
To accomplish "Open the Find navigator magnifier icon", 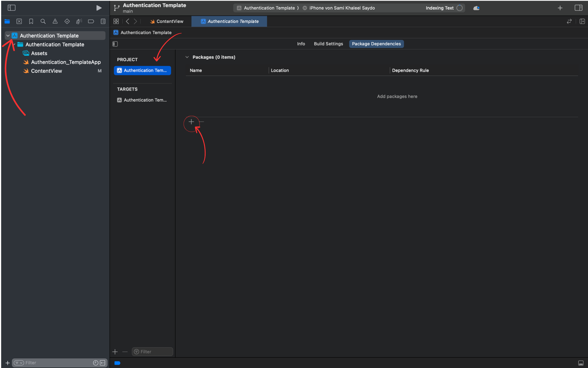I will 43,21.
